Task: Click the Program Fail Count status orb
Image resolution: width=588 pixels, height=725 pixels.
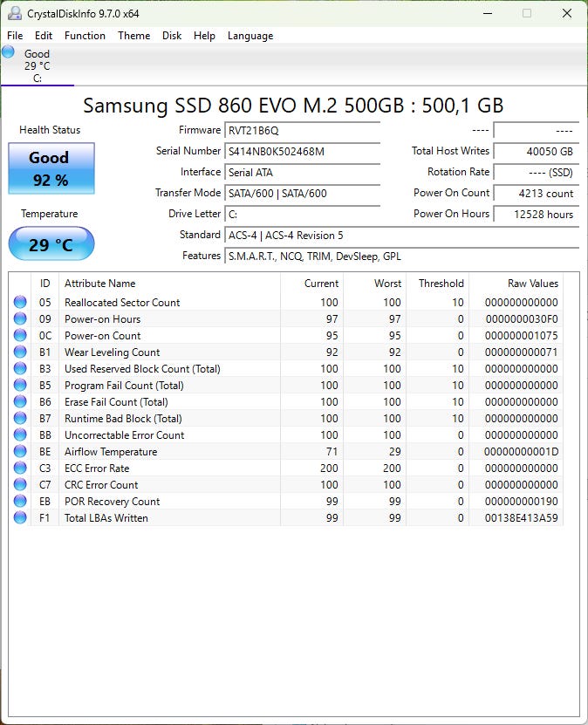Action: [x=20, y=385]
